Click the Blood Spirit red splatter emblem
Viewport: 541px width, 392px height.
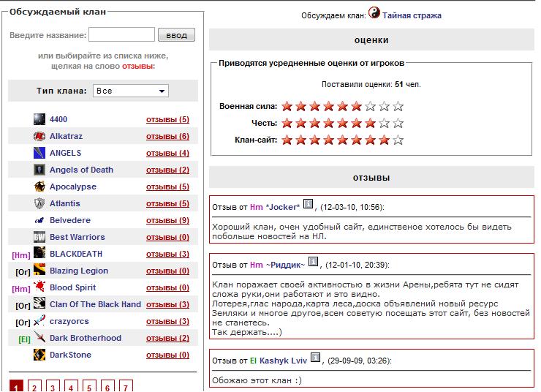coord(39,286)
